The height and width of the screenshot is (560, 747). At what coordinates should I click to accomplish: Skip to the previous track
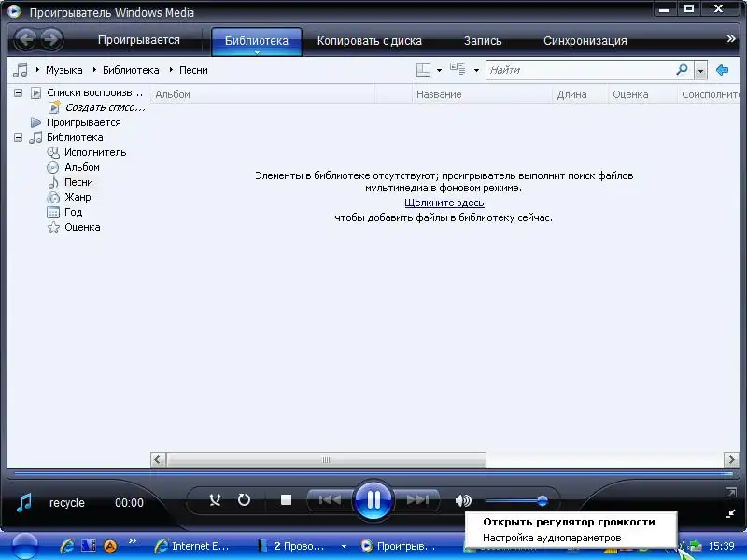point(330,500)
